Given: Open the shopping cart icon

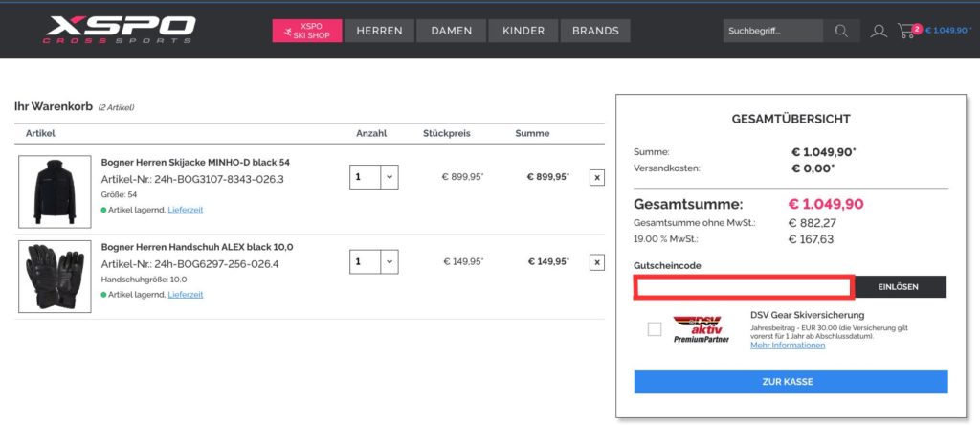Looking at the screenshot, I should point(907,31).
